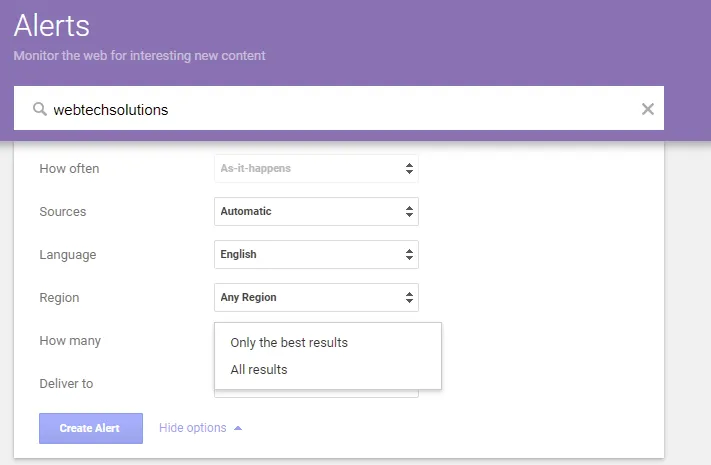Screen dimensions: 711x465
Task: Choose the All results option
Action: pyautogui.click(x=328, y=369)
